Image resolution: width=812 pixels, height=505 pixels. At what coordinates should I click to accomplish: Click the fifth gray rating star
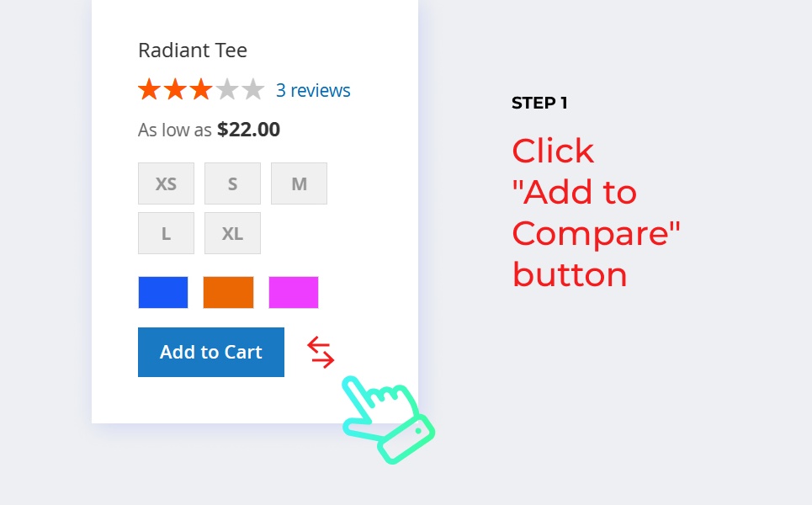tap(253, 89)
